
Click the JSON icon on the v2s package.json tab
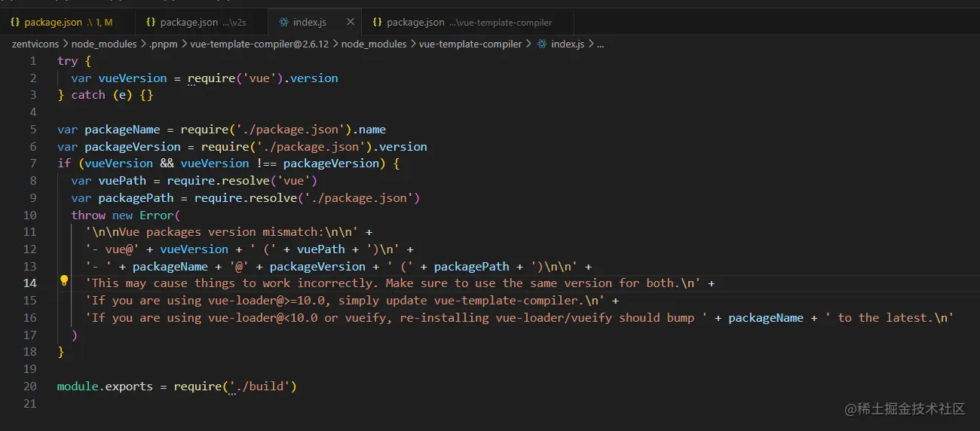pos(151,23)
